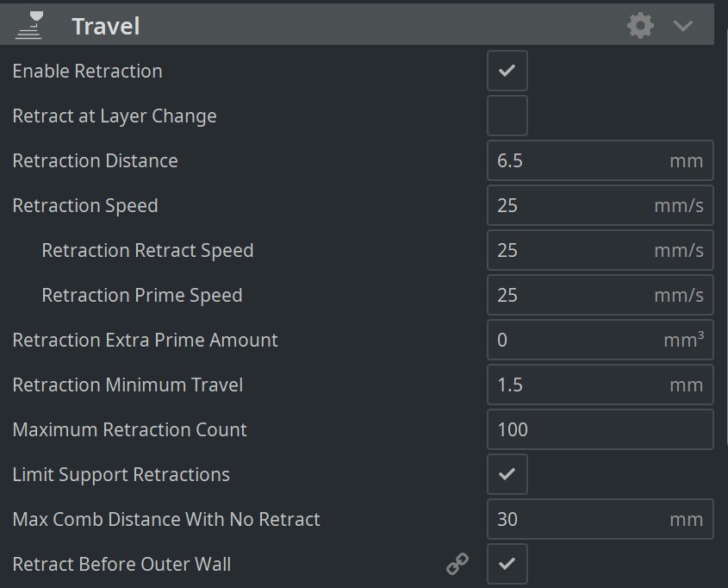Click the panel scrollbar on right edge

725,237
